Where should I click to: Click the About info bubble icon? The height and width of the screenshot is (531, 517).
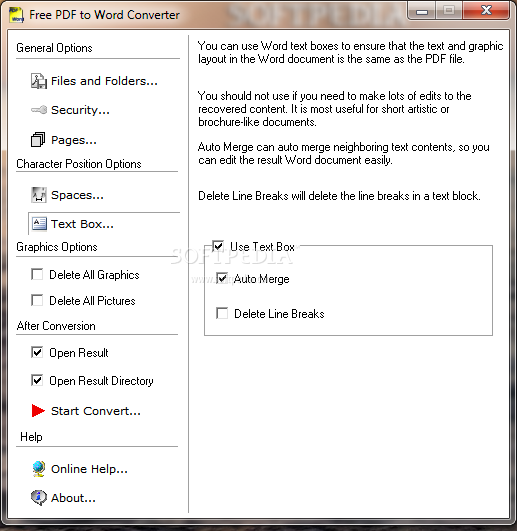click(x=39, y=498)
